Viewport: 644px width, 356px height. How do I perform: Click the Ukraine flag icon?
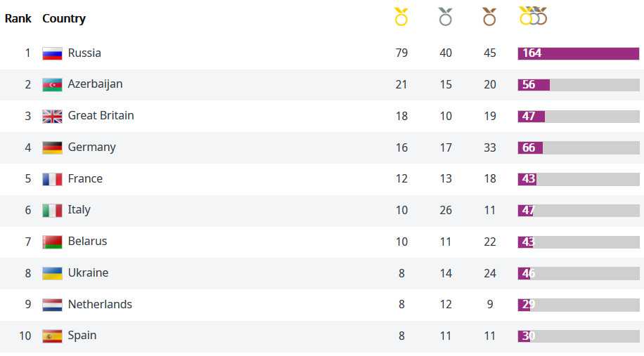tap(52, 273)
